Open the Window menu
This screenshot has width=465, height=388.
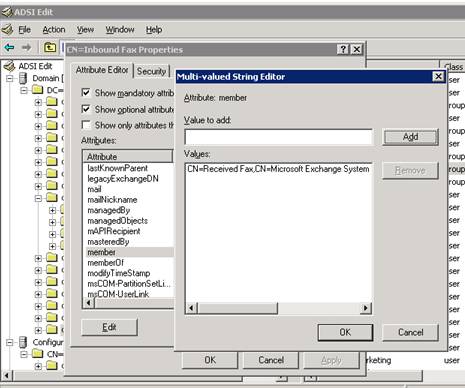click(x=120, y=30)
